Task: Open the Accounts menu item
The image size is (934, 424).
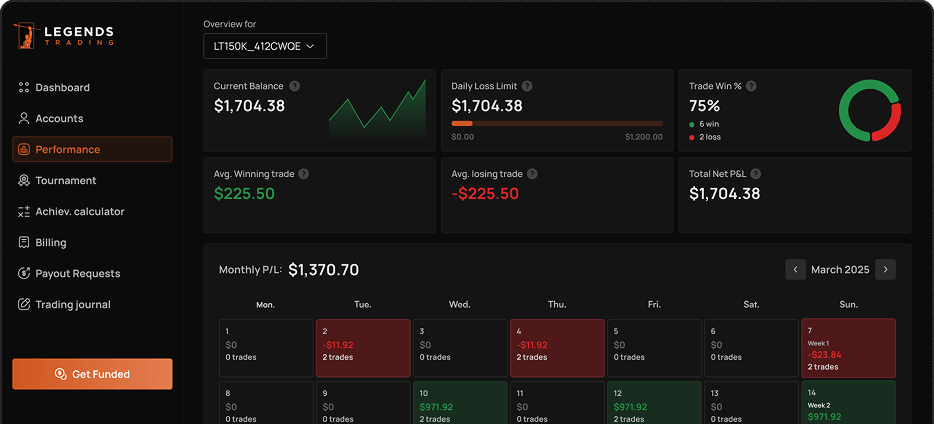Action: click(x=92, y=119)
